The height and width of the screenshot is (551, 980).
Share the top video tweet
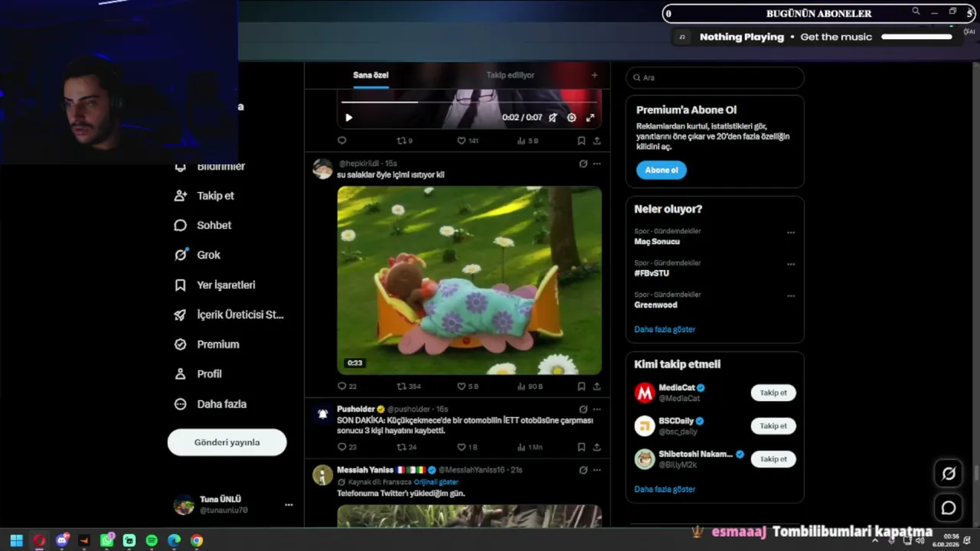click(x=596, y=141)
